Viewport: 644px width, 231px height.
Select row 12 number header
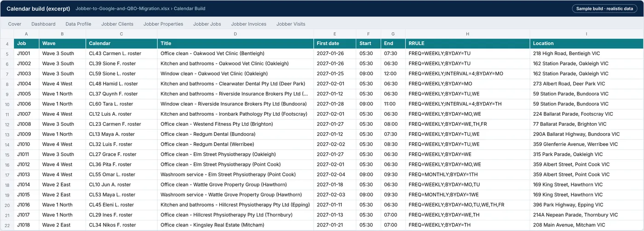point(7,124)
